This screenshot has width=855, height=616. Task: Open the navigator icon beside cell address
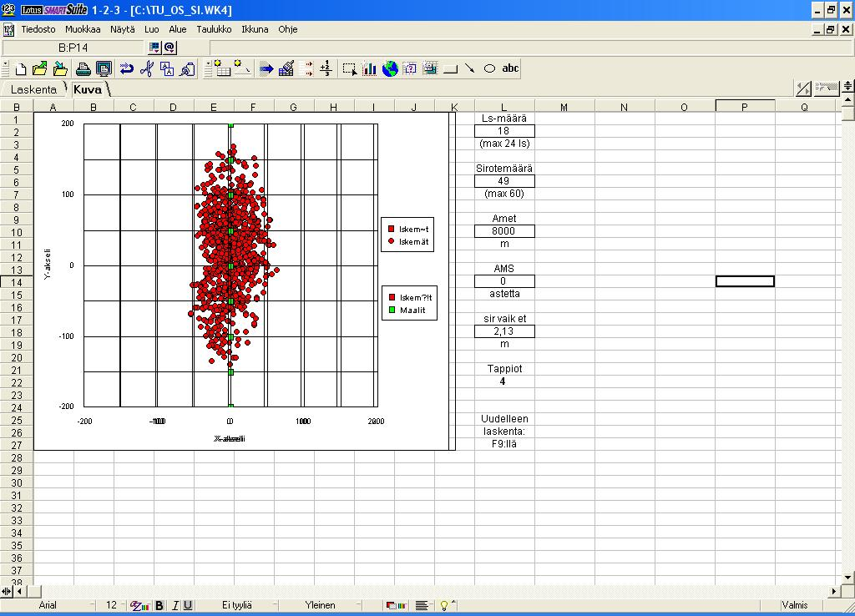click(x=154, y=48)
